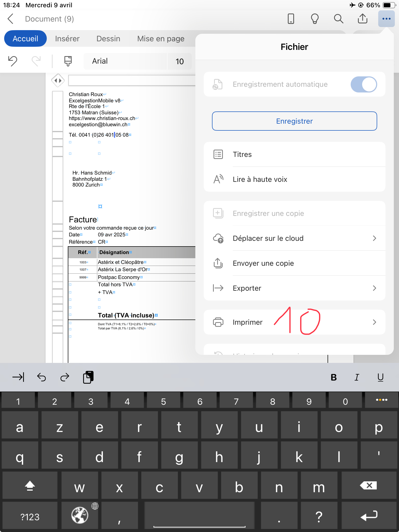Undo the last action in ribbon
The image size is (399, 532).
(x=12, y=61)
